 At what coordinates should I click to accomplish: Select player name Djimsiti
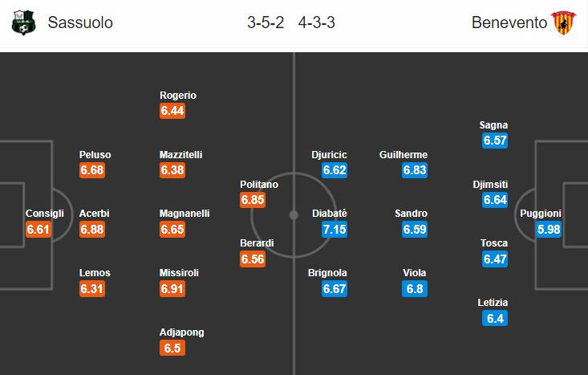point(490,185)
